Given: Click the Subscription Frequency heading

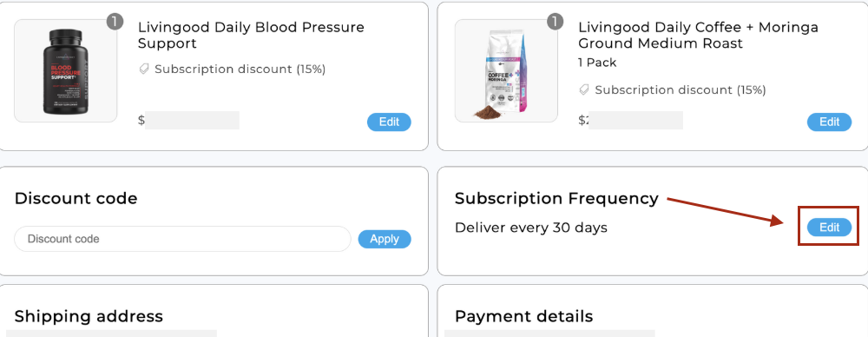Looking at the screenshot, I should [556, 198].
